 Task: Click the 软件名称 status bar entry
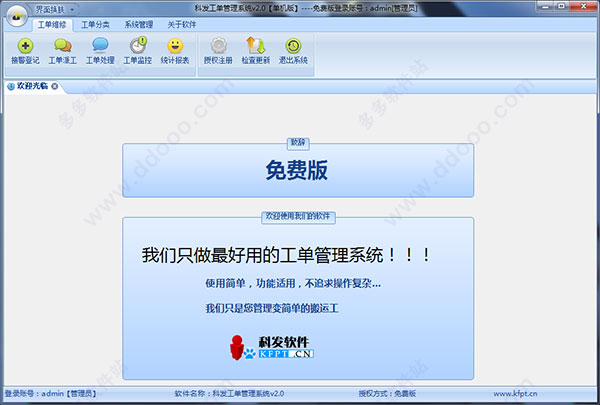point(229,394)
